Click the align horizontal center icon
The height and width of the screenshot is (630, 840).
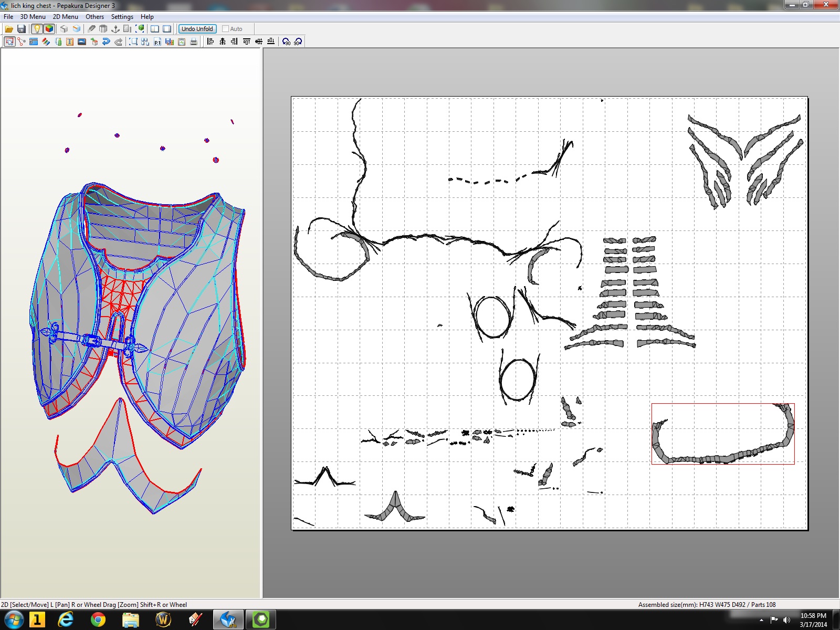[x=223, y=41]
